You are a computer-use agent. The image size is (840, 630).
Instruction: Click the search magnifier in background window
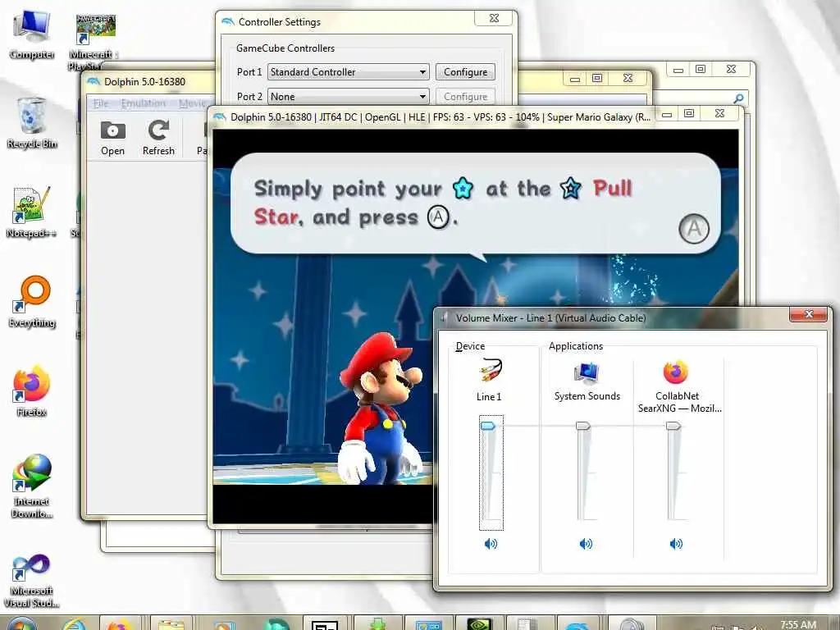tap(739, 98)
